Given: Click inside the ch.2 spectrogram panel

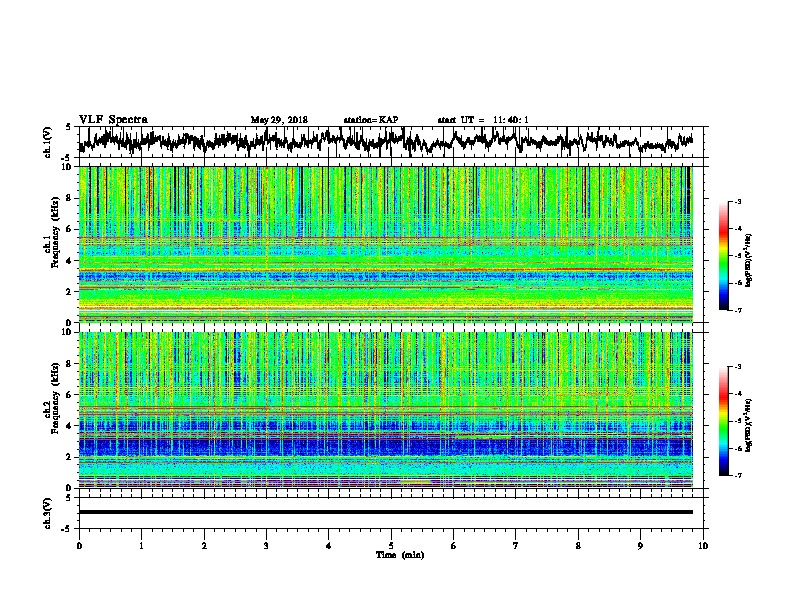Looking at the screenshot, I should tap(386, 410).
